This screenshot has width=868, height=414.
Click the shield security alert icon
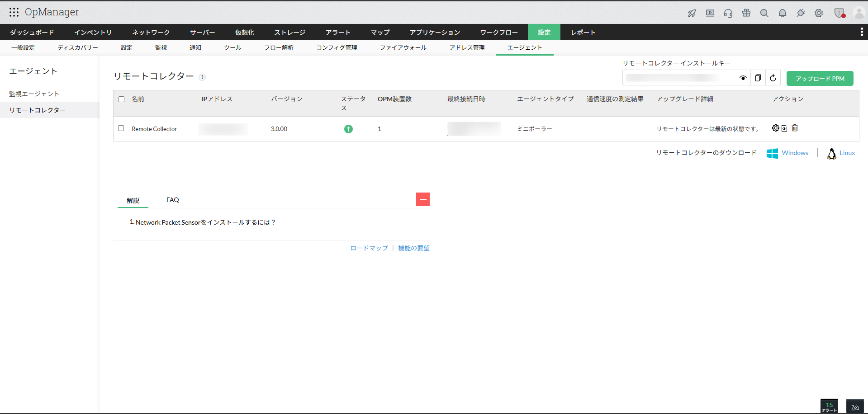coord(840,13)
